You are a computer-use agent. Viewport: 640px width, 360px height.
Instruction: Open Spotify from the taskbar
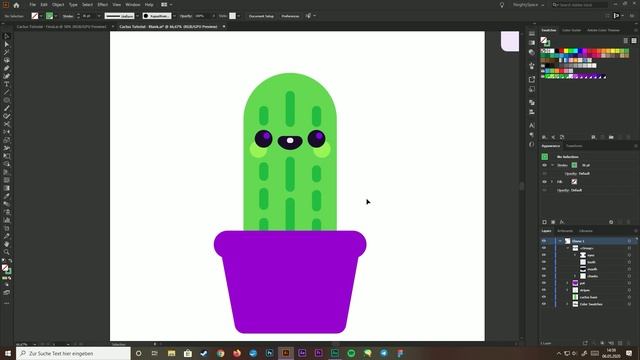pyautogui.click(x=351, y=353)
